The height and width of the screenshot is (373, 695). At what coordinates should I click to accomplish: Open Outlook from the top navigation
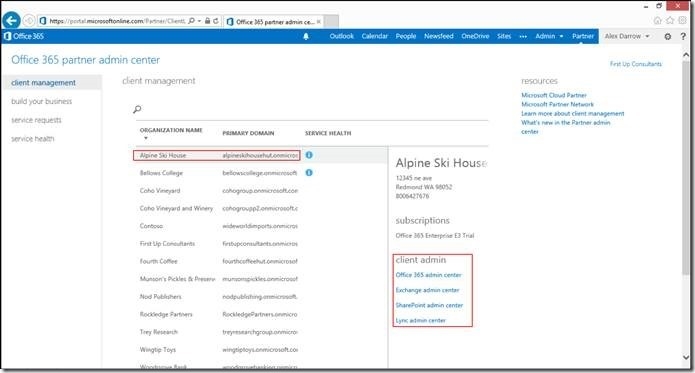click(342, 36)
